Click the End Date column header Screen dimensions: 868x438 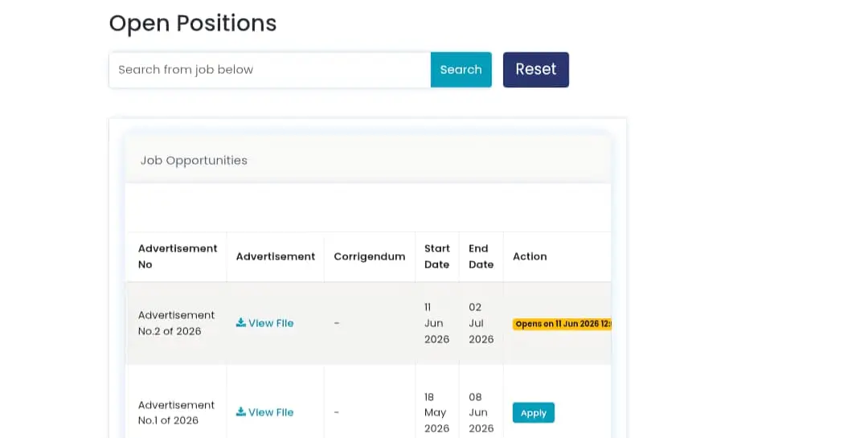click(481, 256)
